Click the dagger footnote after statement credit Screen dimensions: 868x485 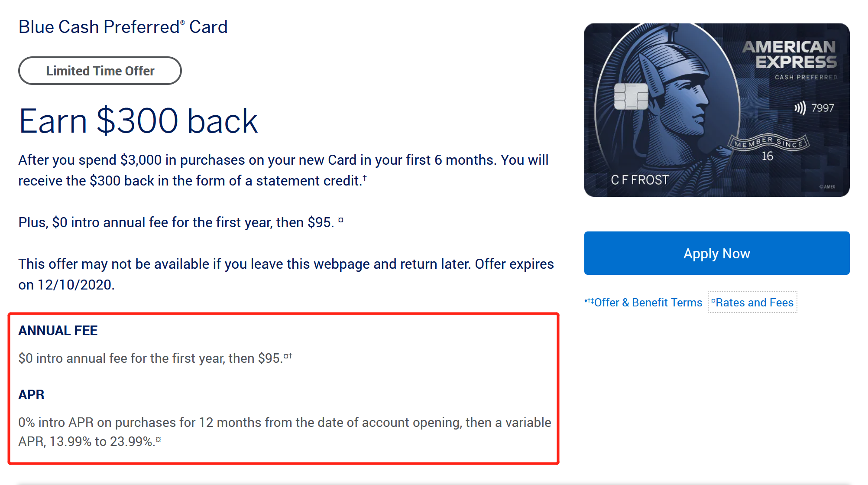[365, 177]
